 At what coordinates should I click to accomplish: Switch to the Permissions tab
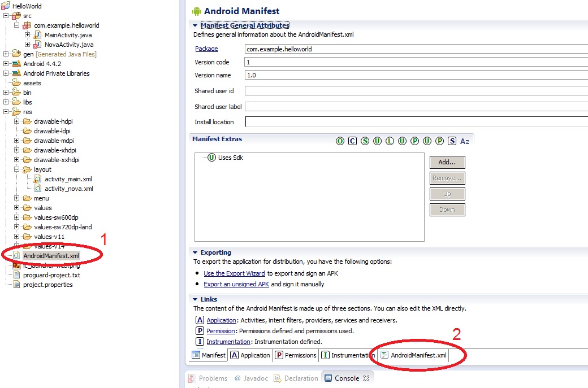pyautogui.click(x=296, y=355)
